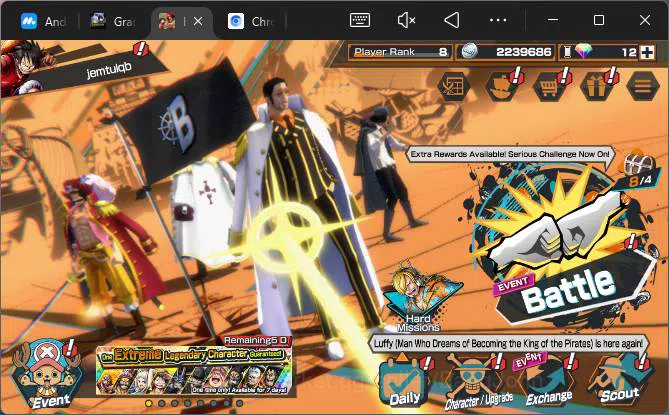The width and height of the screenshot is (669, 415).
Task: Open the hamburger menu hexagon
Action: [x=643, y=86]
